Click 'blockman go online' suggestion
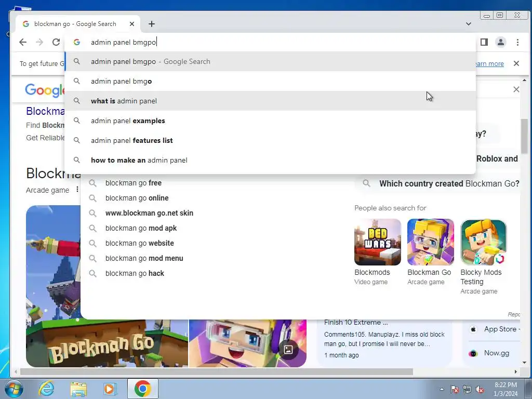Image resolution: width=532 pixels, height=399 pixels. point(137,198)
